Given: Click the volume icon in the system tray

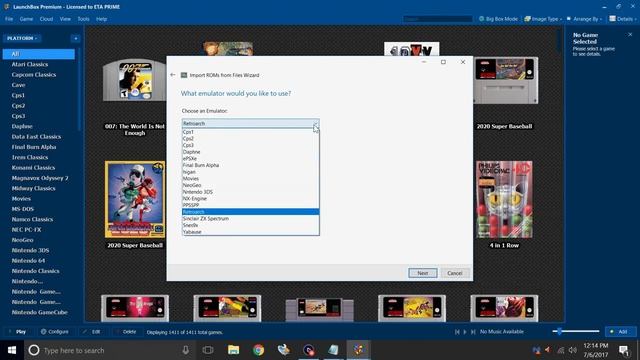Looking at the screenshot, I should (x=573, y=350).
